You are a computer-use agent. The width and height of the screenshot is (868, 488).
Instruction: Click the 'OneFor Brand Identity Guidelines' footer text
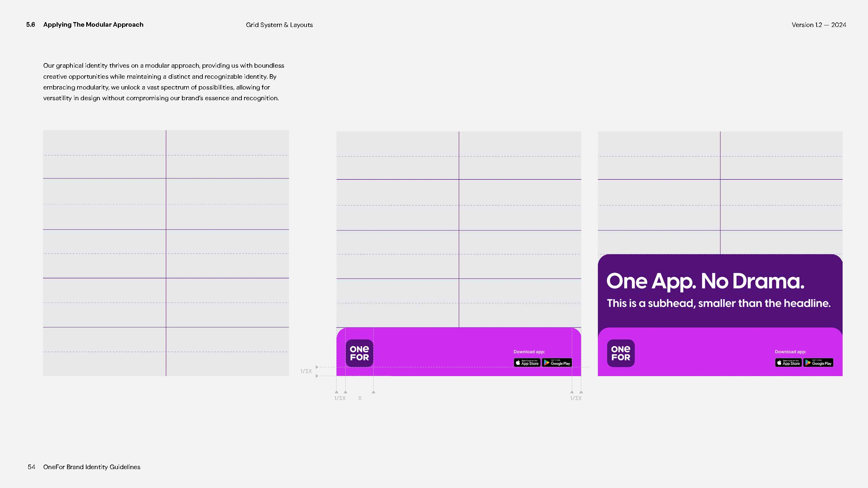(x=92, y=467)
